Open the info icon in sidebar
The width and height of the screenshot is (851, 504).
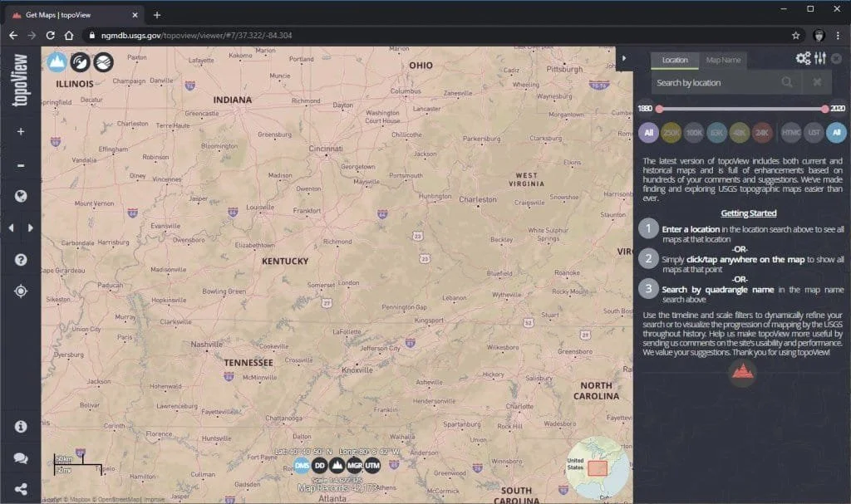21,427
